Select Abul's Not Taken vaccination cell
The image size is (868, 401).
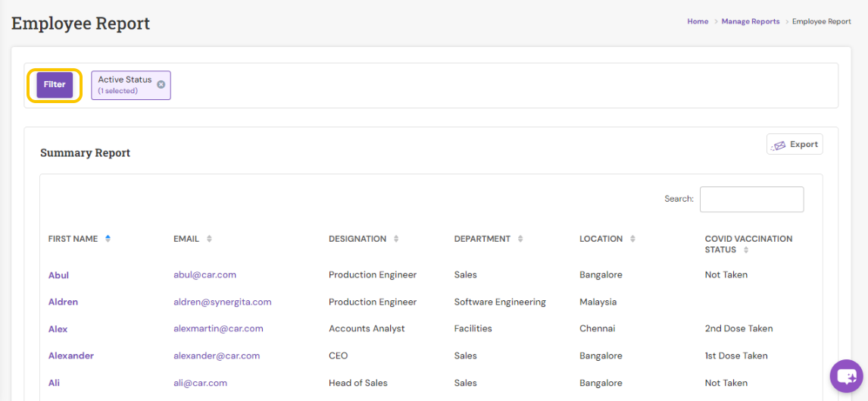tap(726, 274)
